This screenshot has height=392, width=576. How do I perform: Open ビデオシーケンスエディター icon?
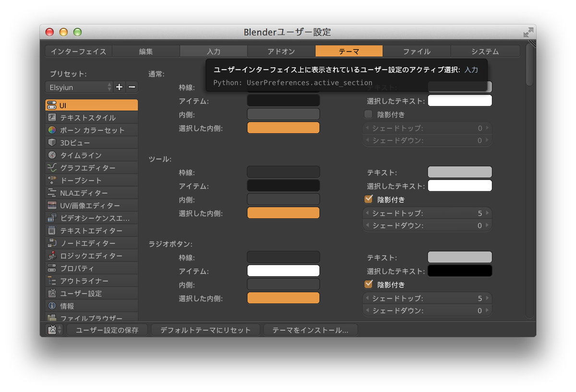(x=52, y=218)
